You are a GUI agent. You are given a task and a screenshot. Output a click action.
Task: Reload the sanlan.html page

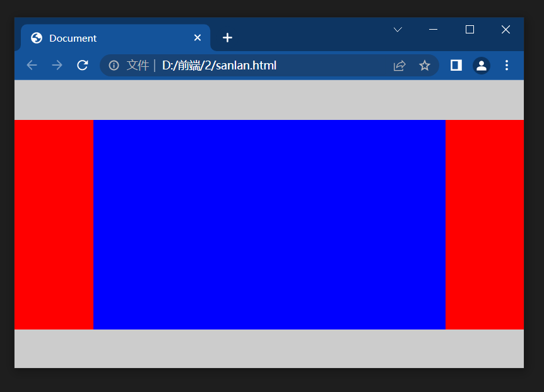pyautogui.click(x=83, y=65)
